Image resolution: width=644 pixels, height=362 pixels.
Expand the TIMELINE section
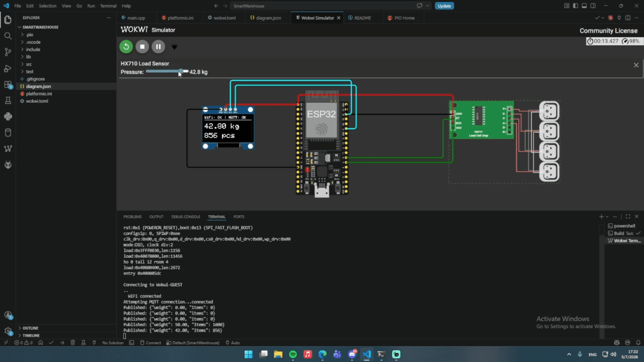pyautogui.click(x=31, y=335)
